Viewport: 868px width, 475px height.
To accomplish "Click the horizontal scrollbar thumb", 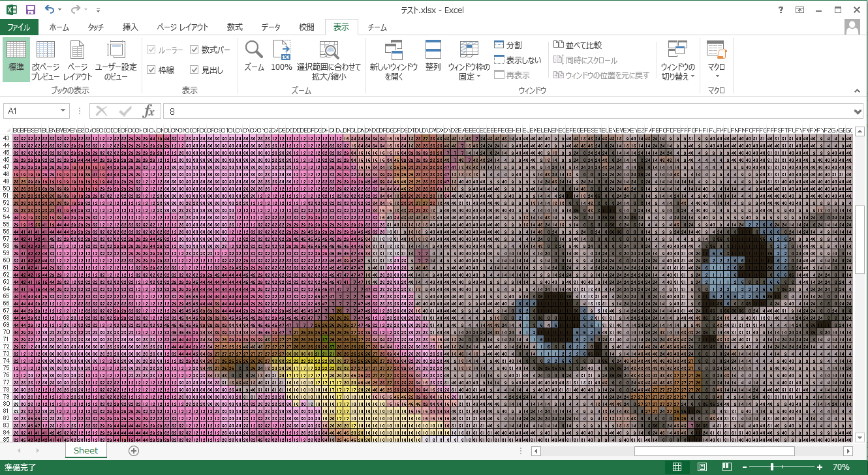I will (x=714, y=451).
